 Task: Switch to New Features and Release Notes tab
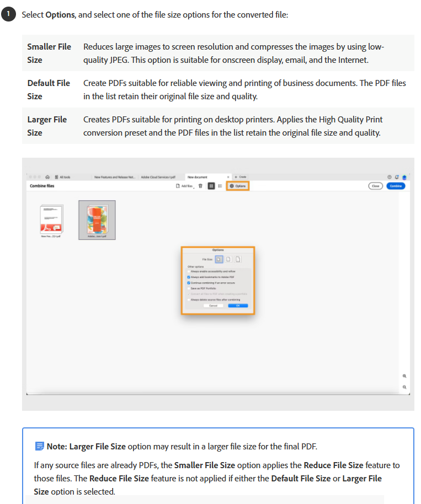click(x=115, y=177)
